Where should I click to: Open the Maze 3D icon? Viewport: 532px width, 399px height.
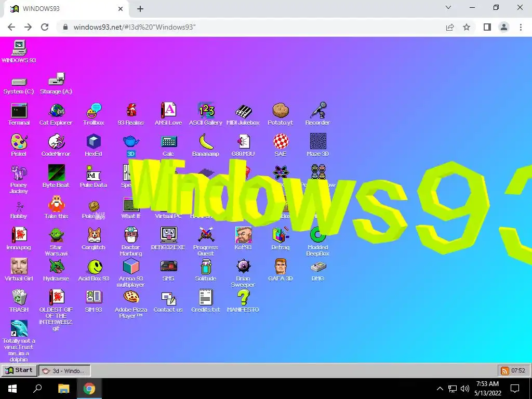coord(318,141)
